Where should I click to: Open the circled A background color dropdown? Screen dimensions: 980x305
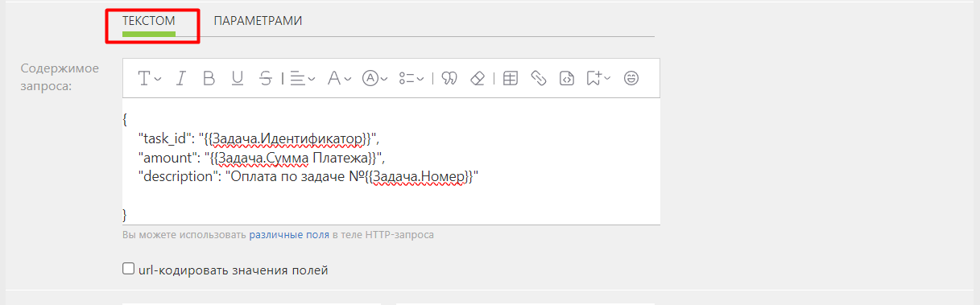pyautogui.click(x=375, y=78)
